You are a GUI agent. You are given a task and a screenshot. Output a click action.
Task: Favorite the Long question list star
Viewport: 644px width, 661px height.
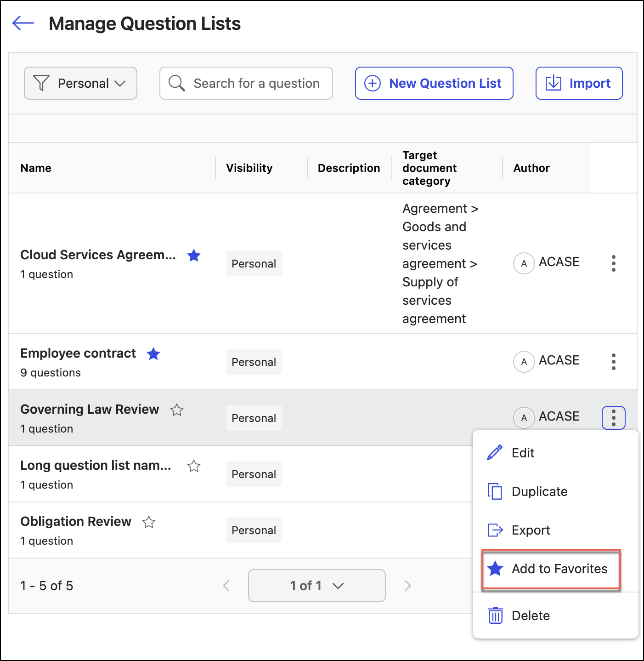194,466
